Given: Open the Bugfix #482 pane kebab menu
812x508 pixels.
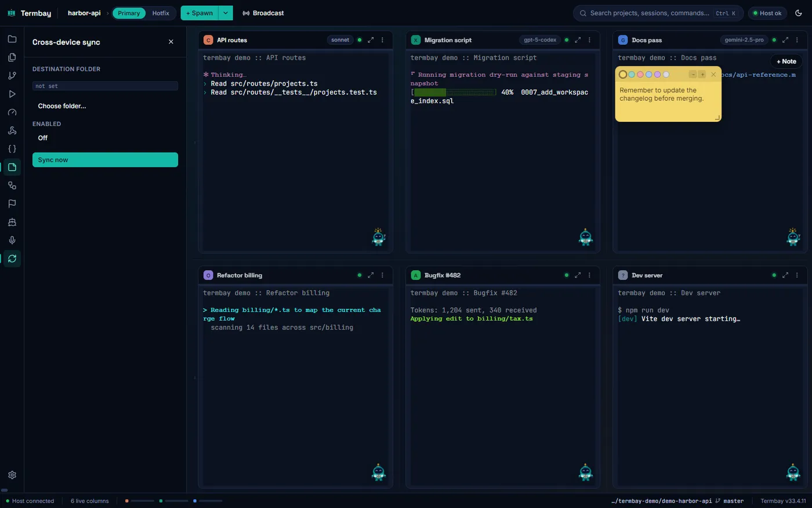Looking at the screenshot, I should pyautogui.click(x=589, y=275).
